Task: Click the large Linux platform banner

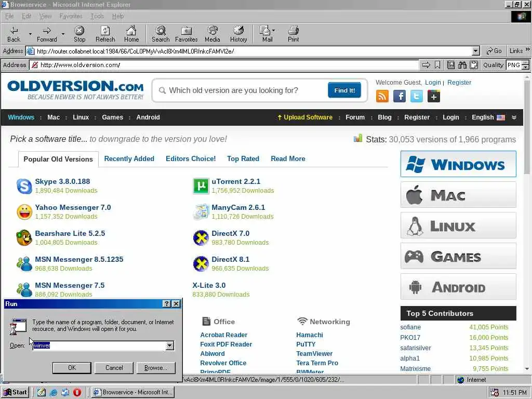Action: point(458,225)
